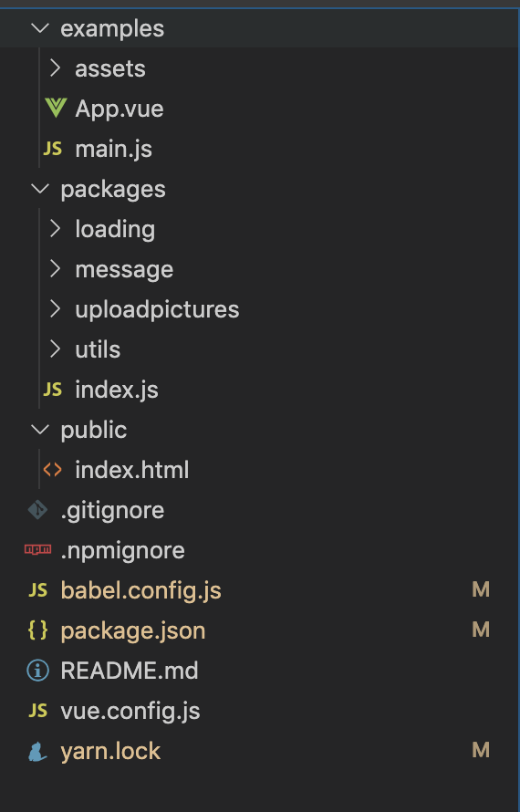This screenshot has width=520, height=812.
Task: Expand the assets folder
Action: (x=109, y=68)
